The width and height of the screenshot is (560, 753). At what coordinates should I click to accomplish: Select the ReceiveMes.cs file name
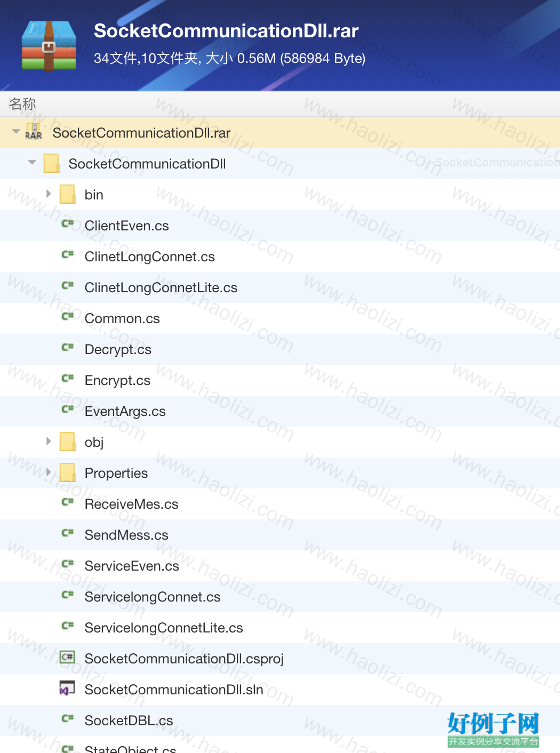132,504
